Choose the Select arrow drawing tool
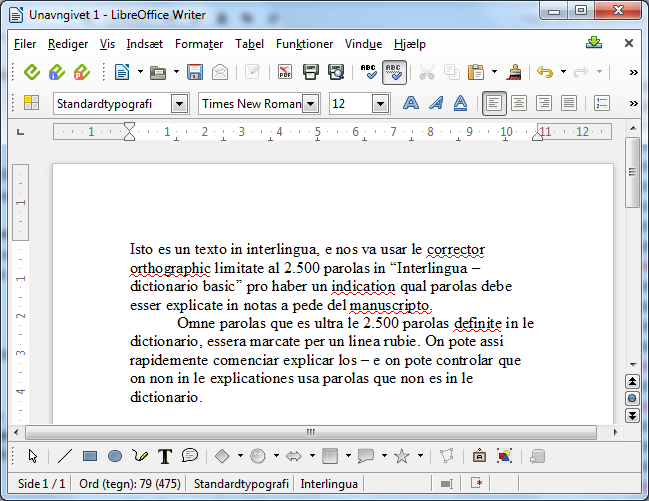The width and height of the screenshot is (649, 501). (33, 456)
